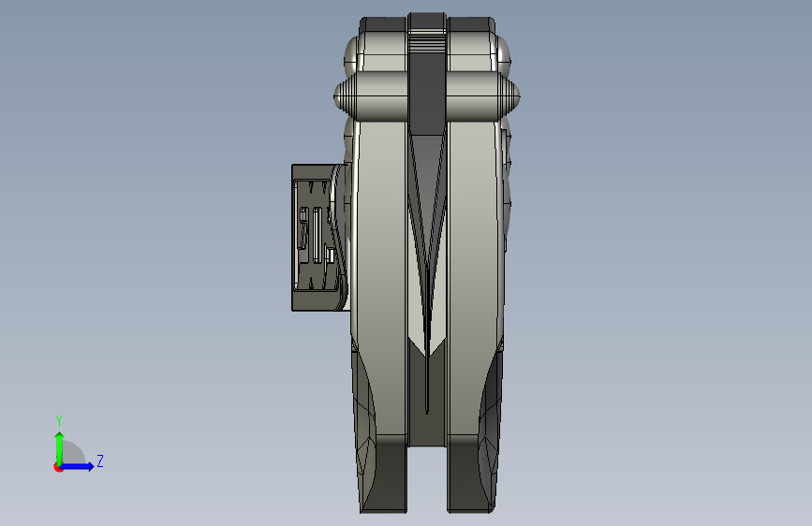This screenshot has height=526, width=812.
Task: Click the blue Z axis arrow of triad
Action: click(x=78, y=466)
